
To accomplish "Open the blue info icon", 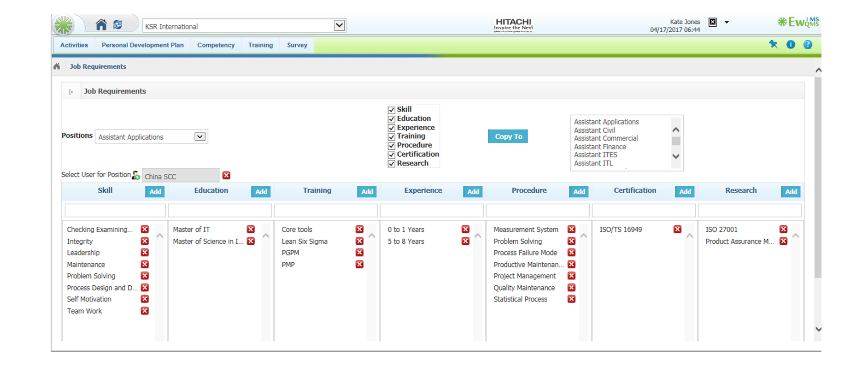I will tap(791, 45).
